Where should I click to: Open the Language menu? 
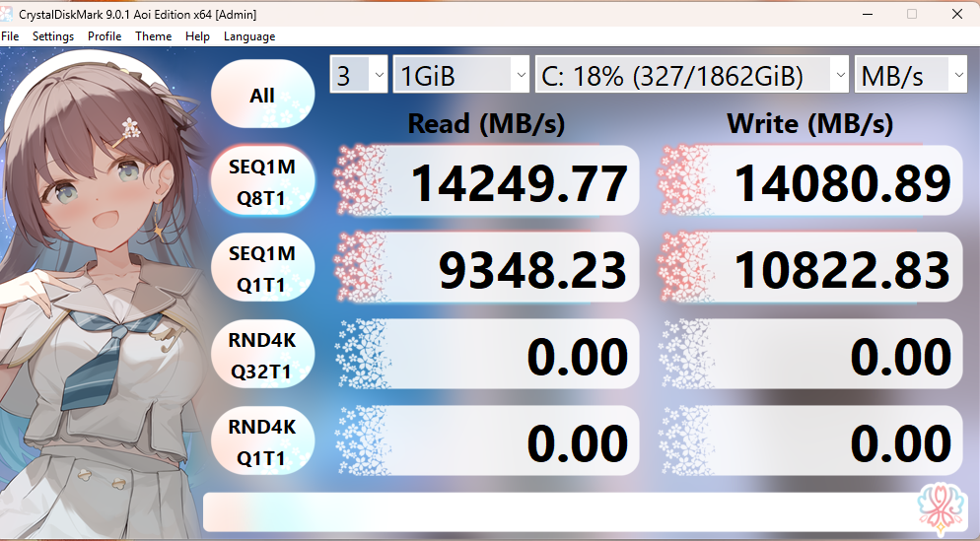[x=249, y=36]
